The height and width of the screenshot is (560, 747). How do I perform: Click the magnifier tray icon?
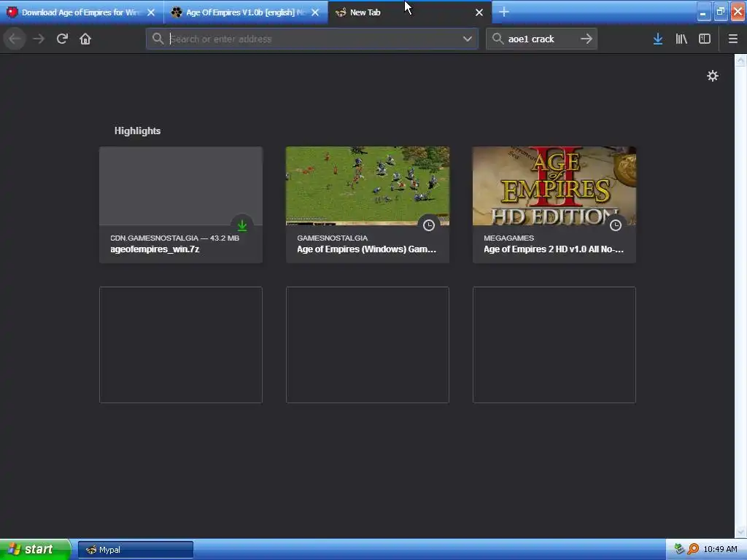pyautogui.click(x=693, y=550)
